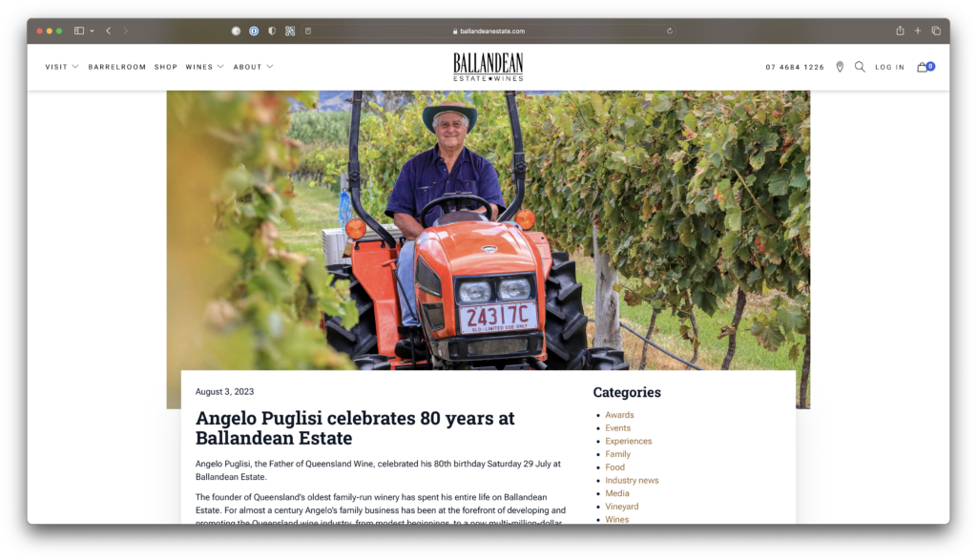Expand the WINES dropdown menu
Image resolution: width=977 pixels, height=560 pixels.
point(204,67)
